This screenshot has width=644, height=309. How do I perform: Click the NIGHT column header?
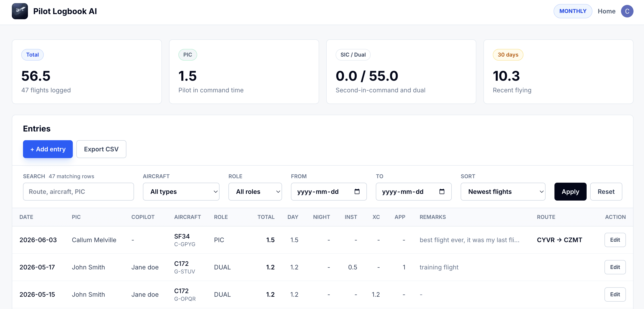click(x=322, y=217)
